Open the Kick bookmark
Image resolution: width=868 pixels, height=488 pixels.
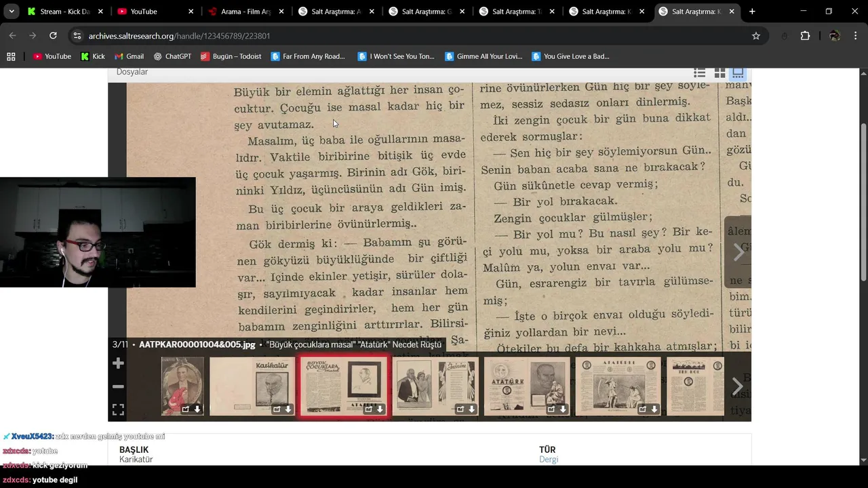[93, 56]
